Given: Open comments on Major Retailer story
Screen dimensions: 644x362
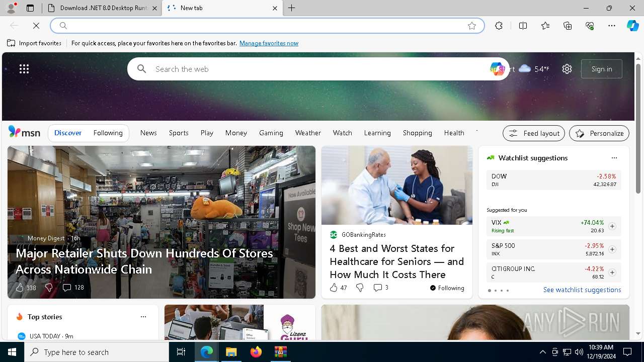Looking at the screenshot, I should pos(73,288).
